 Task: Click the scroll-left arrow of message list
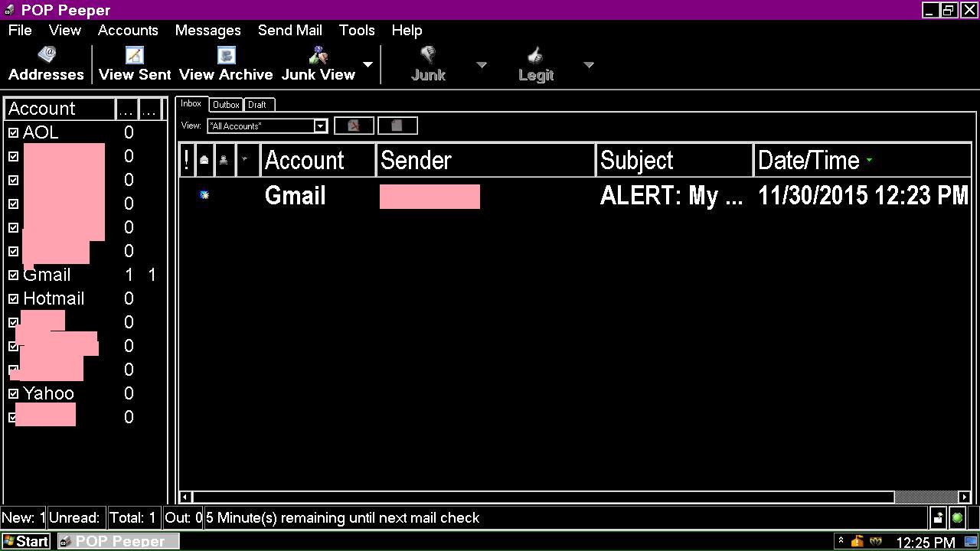(185, 497)
